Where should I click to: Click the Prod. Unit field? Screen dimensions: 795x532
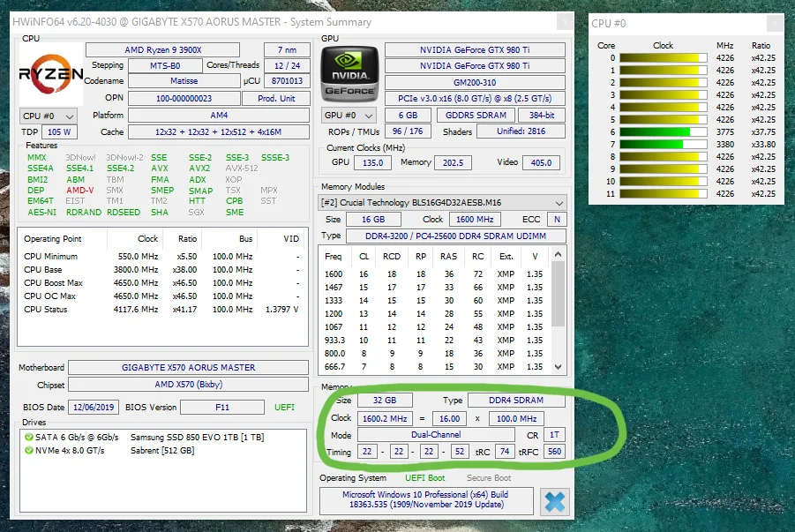(x=276, y=99)
